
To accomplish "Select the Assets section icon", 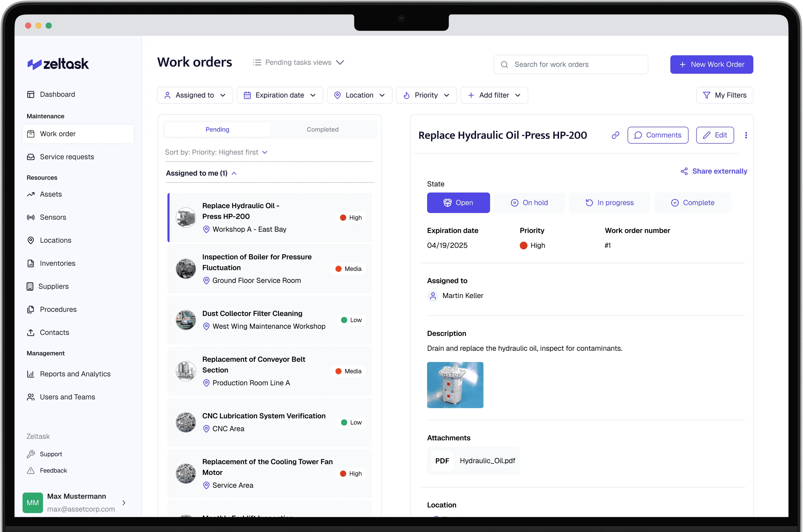I will click(x=31, y=194).
